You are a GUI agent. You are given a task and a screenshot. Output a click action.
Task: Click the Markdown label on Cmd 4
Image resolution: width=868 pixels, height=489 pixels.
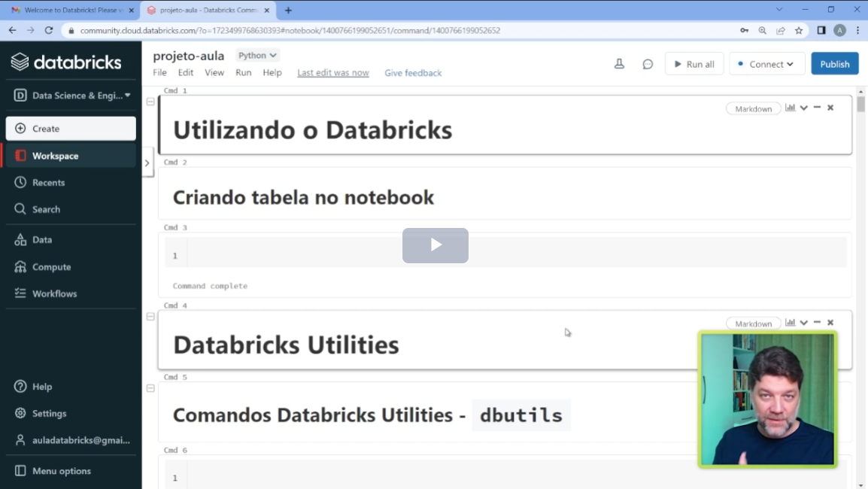(x=754, y=323)
